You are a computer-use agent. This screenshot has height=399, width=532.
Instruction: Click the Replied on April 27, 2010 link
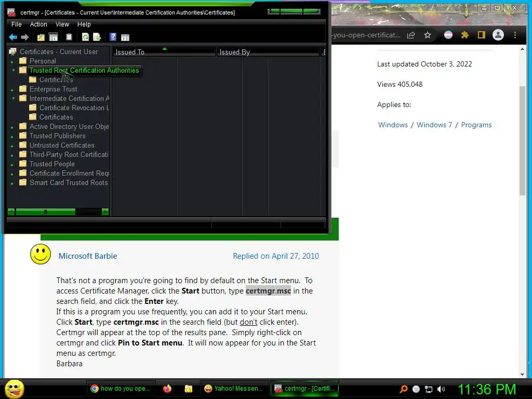click(276, 256)
